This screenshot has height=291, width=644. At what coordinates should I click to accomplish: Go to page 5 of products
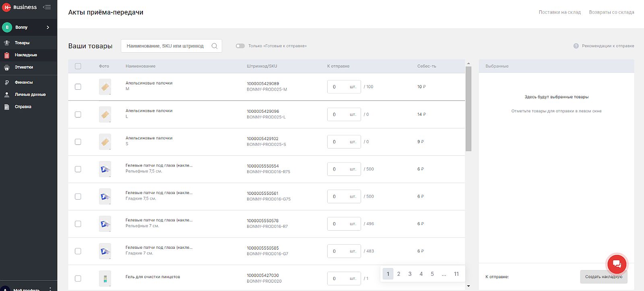pos(432,274)
